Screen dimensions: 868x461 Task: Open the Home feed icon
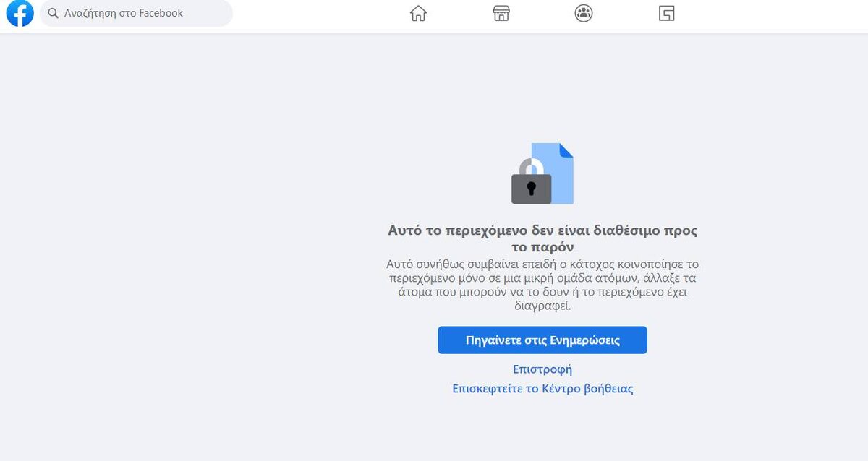coord(418,13)
